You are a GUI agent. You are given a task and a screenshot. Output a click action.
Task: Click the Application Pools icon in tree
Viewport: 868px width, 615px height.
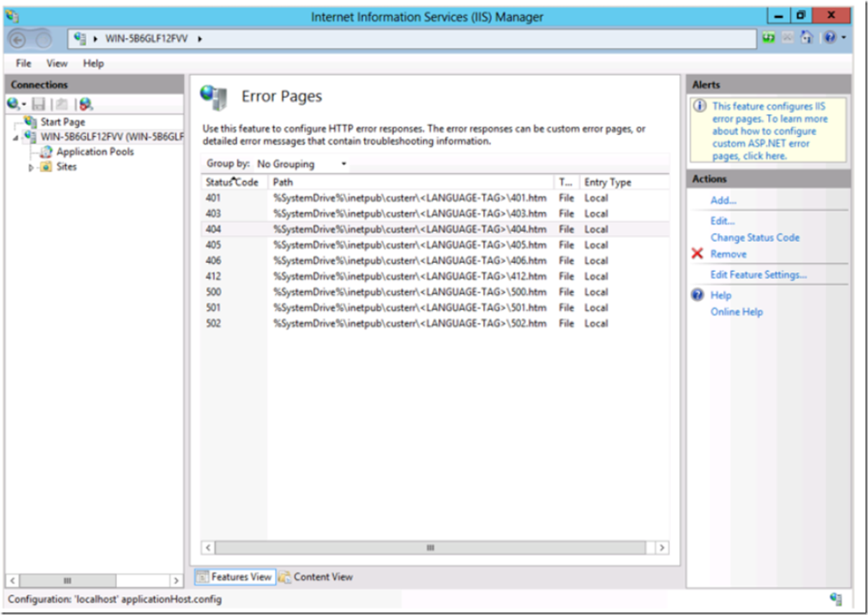pyautogui.click(x=46, y=152)
